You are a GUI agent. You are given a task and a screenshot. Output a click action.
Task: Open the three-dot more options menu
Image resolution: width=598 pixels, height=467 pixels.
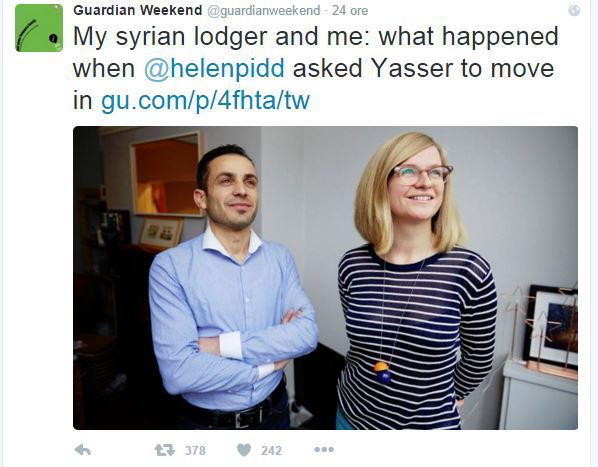(324, 450)
